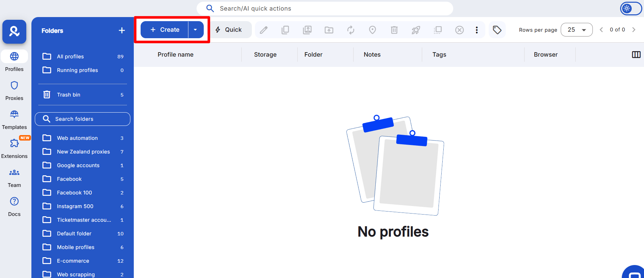Open the Rows per page dropdown

pyautogui.click(x=576, y=30)
